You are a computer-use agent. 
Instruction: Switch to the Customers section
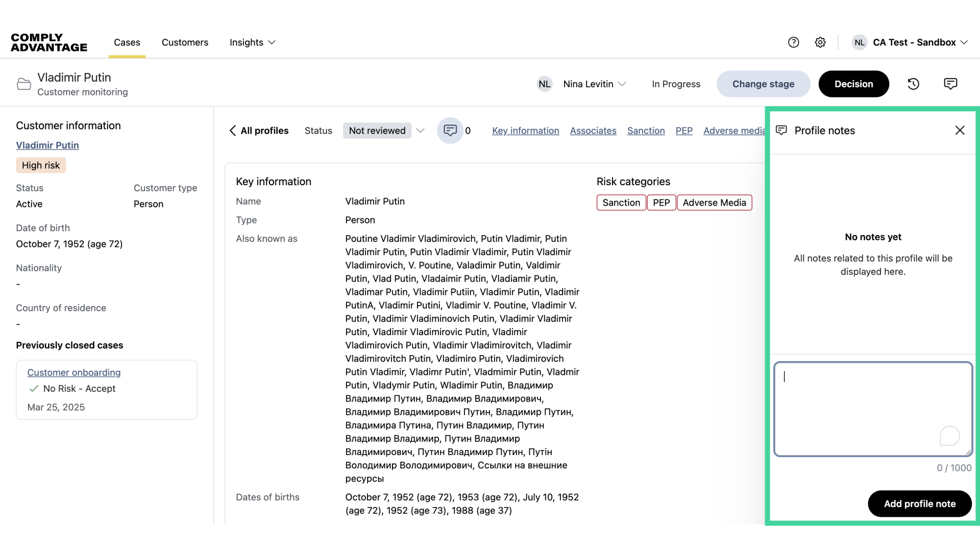pyautogui.click(x=185, y=42)
